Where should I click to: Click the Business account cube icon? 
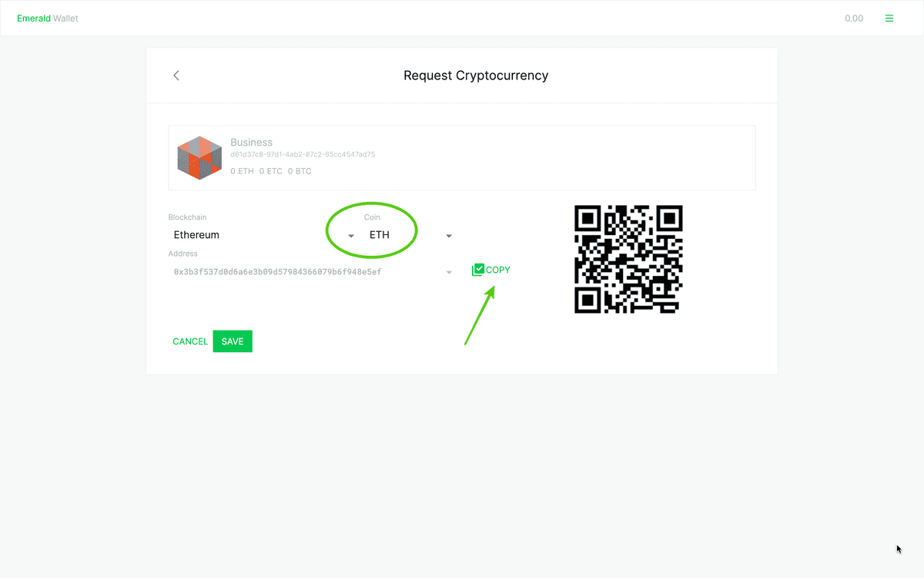pyautogui.click(x=199, y=157)
